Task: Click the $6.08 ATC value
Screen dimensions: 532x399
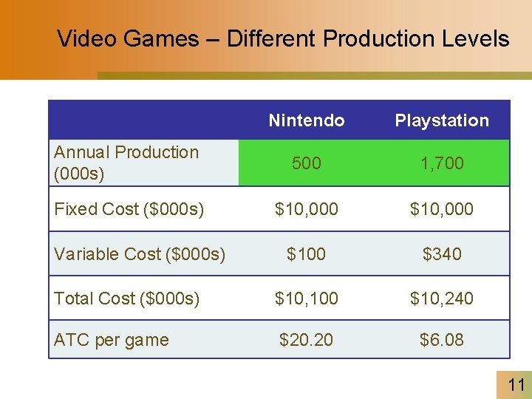Action: click(442, 340)
